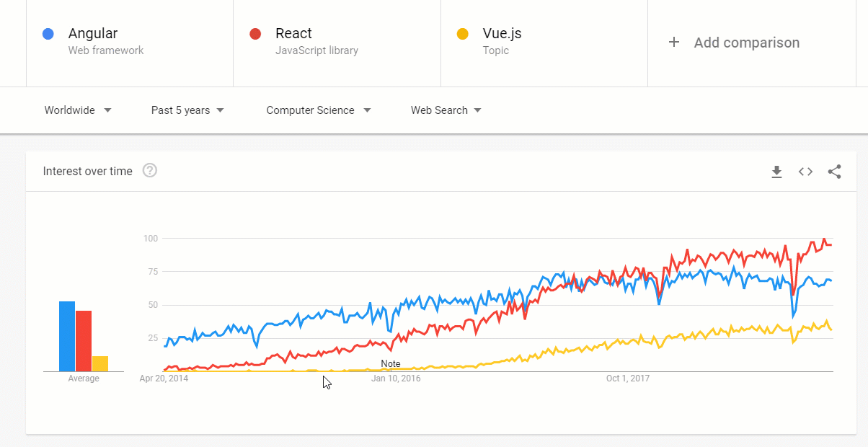The height and width of the screenshot is (447, 868).
Task: Click the Add comparison button
Action: 746,43
